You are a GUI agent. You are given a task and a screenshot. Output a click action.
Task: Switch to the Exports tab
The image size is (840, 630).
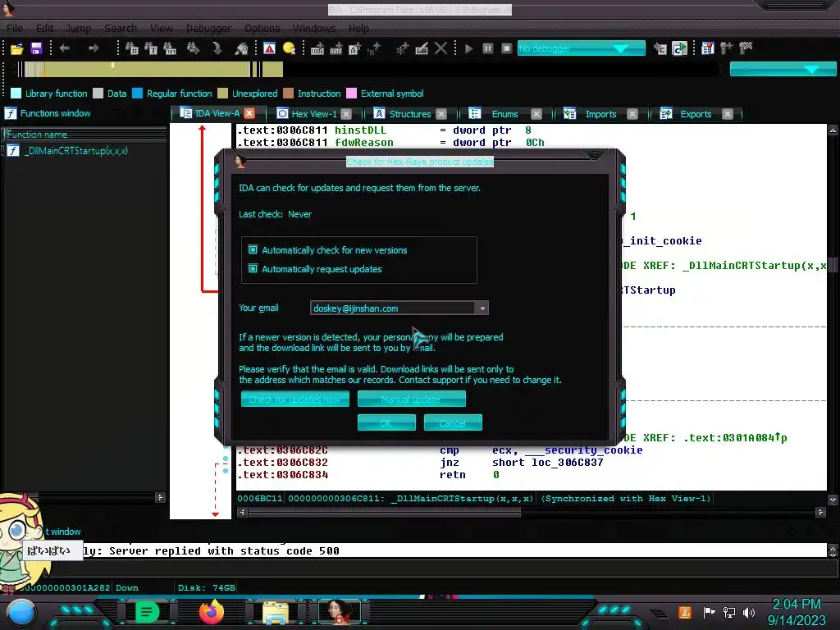[x=696, y=114]
